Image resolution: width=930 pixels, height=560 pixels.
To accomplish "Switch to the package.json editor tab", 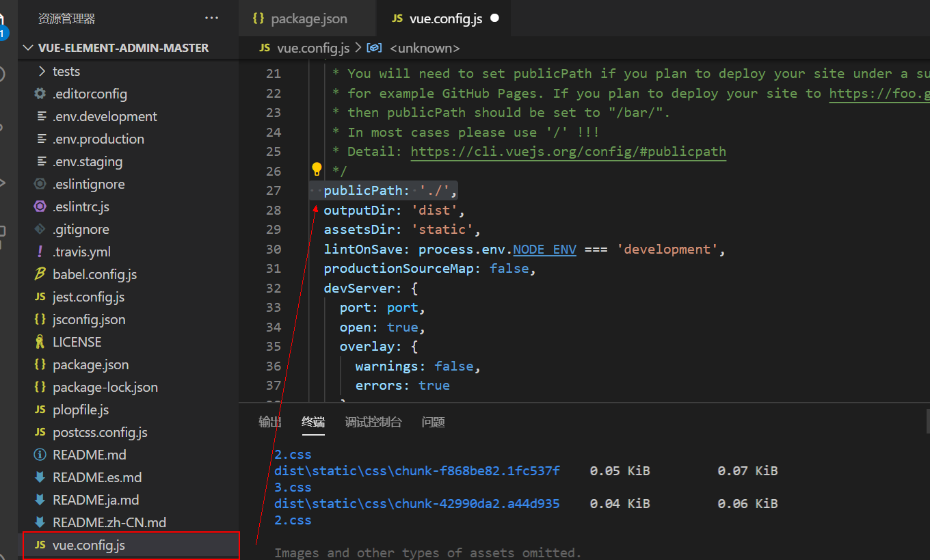I will click(308, 18).
